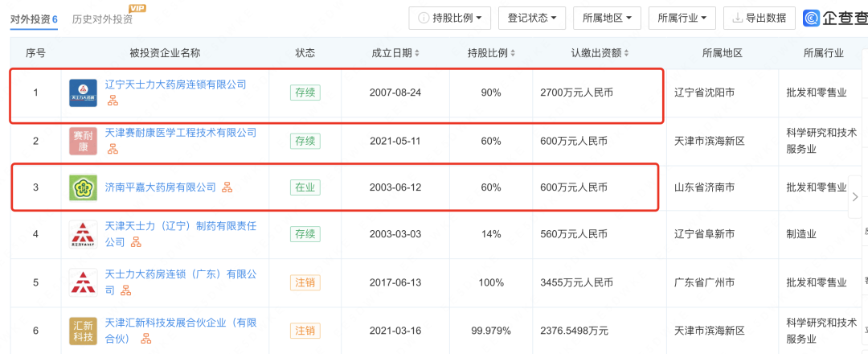This screenshot has width=868, height=354.
Task: Click the 企查查 logo
Action: pos(835,18)
